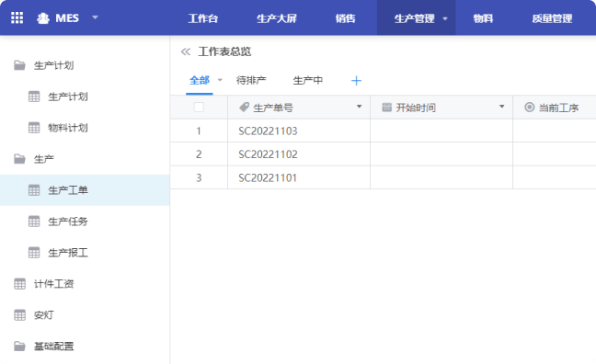
Task: Click 开始时间 cell for SC20221103
Action: pos(441,131)
